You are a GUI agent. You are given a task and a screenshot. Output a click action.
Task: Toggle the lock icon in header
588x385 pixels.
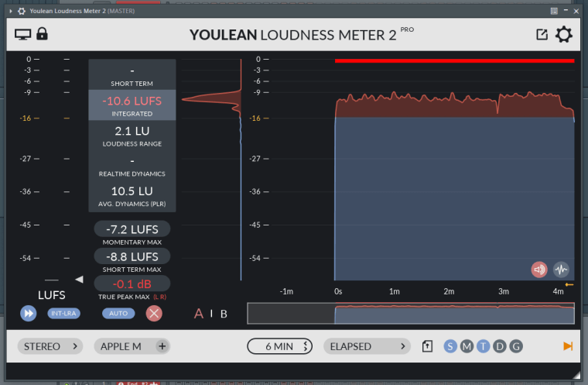pyautogui.click(x=42, y=34)
